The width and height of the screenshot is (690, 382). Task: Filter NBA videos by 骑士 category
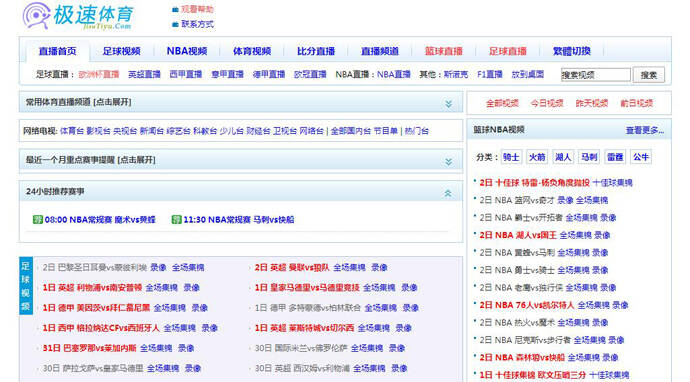(511, 157)
